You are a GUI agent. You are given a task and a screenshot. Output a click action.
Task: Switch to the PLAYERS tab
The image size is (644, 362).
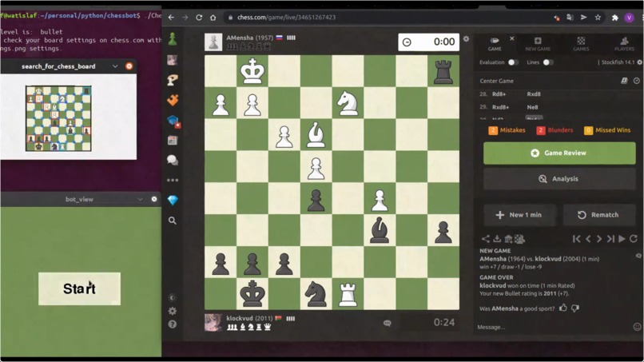coord(624,44)
